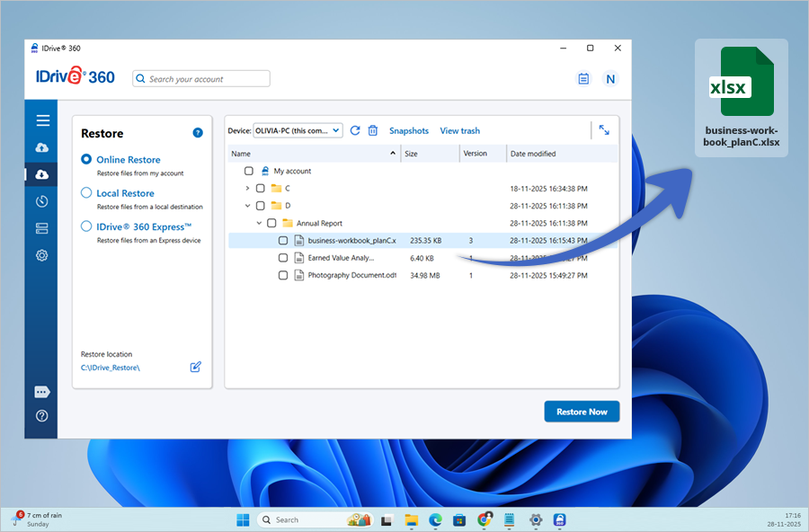Click the trash delete icon in toolbar

373,130
